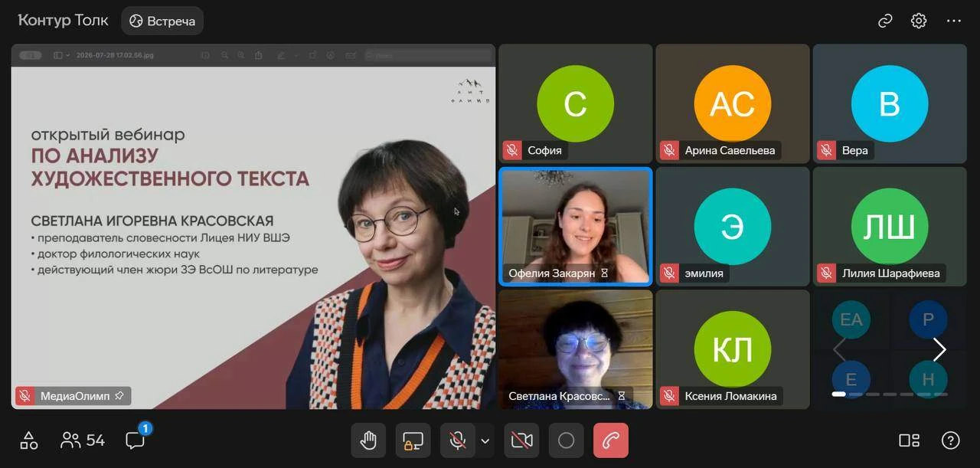Click muted mic icon beside Лилия Шарафиева
Viewport: 980px width, 468px height.
click(826, 273)
